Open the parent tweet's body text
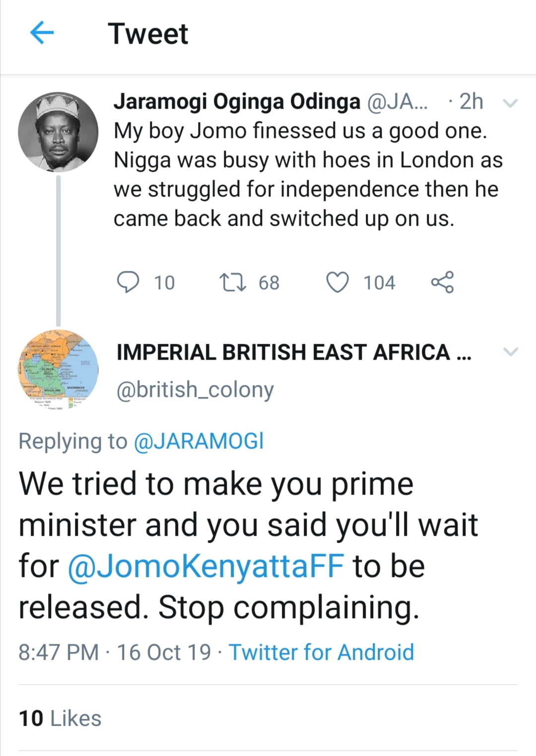Viewport: 536px width, 756px height. [308, 175]
